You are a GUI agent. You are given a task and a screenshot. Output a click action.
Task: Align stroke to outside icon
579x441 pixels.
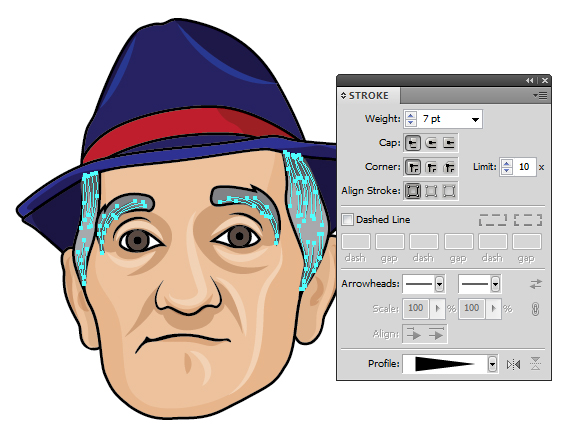[x=449, y=191]
